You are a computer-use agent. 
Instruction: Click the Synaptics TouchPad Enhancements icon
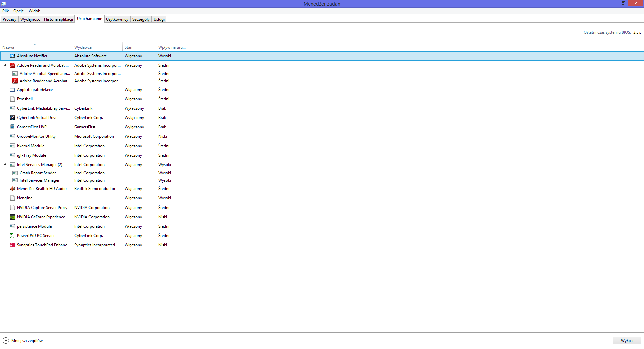pos(12,245)
